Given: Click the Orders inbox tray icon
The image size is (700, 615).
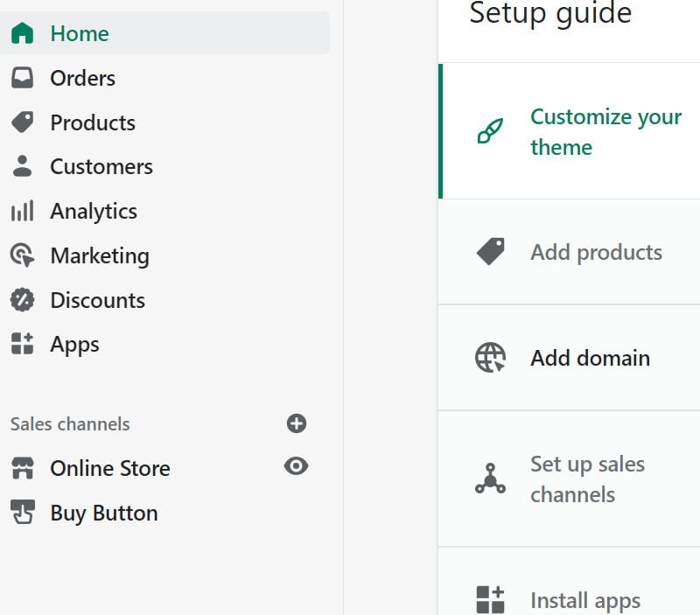Looking at the screenshot, I should tap(23, 78).
